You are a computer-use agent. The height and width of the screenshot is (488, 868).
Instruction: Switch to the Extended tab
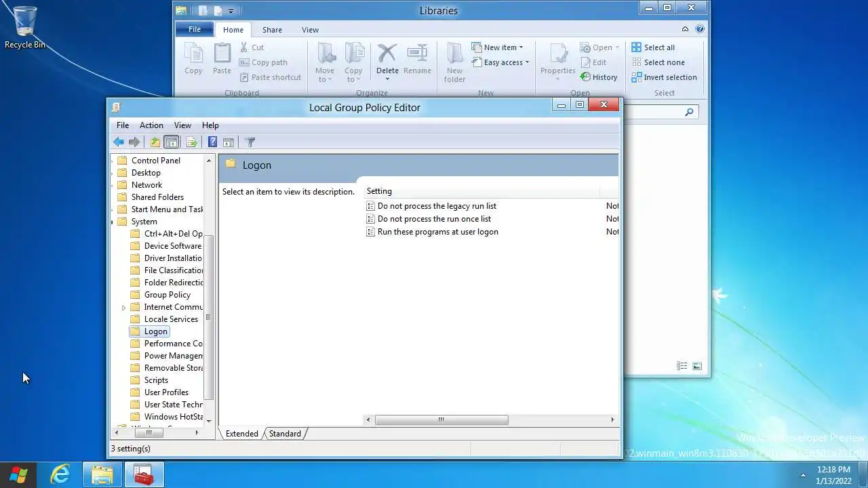click(x=242, y=434)
